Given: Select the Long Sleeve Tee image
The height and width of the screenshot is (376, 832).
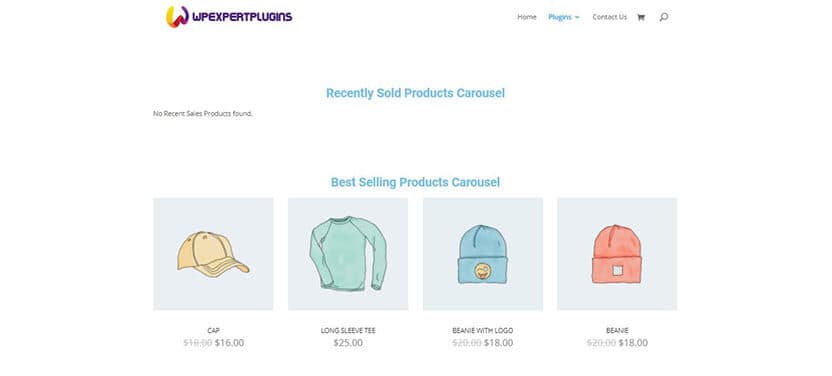Looking at the screenshot, I should [348, 254].
